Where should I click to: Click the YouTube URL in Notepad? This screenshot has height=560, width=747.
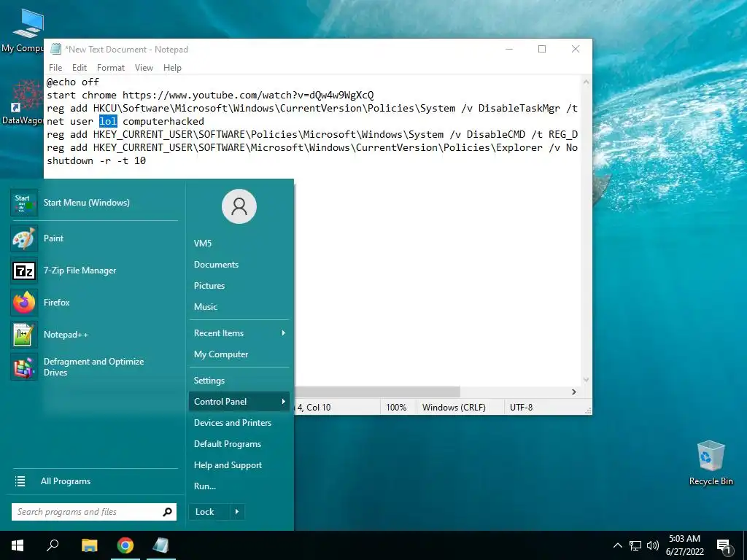click(248, 96)
